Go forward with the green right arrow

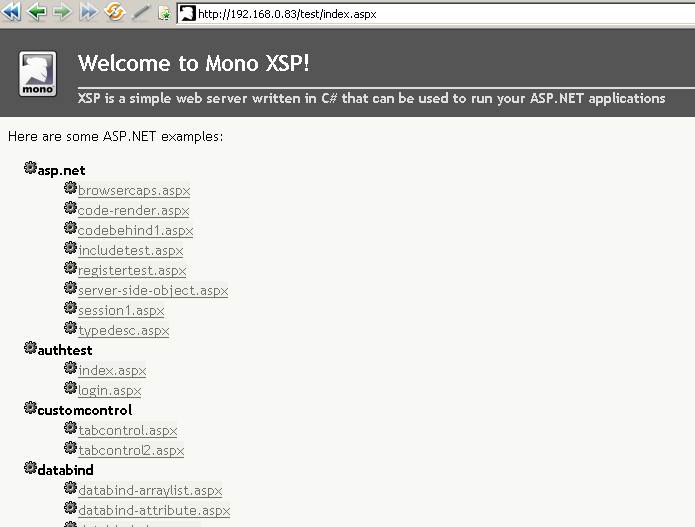[x=62, y=12]
